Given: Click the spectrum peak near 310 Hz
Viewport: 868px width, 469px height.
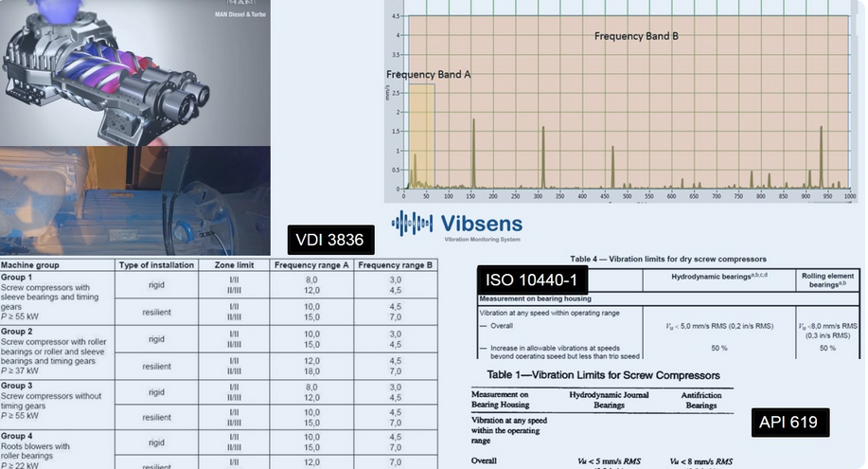Looking at the screenshot, I should (542, 156).
